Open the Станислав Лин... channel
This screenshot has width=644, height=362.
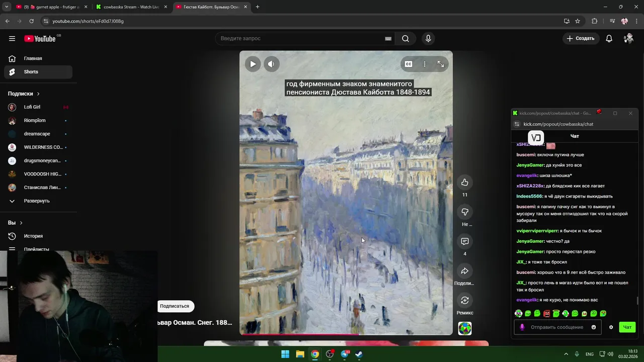(x=38, y=188)
